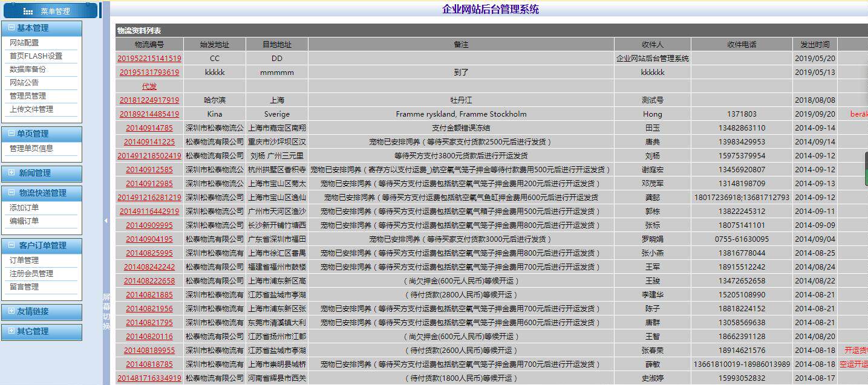Screen dimensions: 868x385
Task: Click the sidebar collapse arrow on the left edge
Action: click(106, 221)
